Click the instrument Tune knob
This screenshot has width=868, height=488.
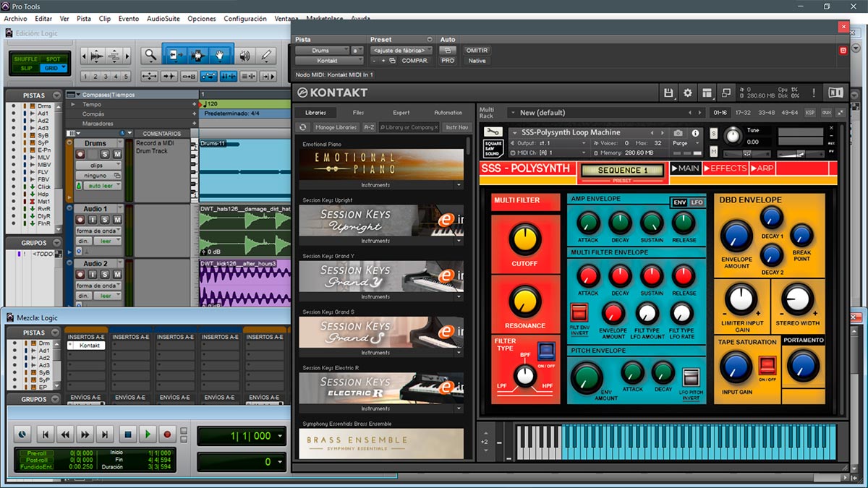[733, 134]
